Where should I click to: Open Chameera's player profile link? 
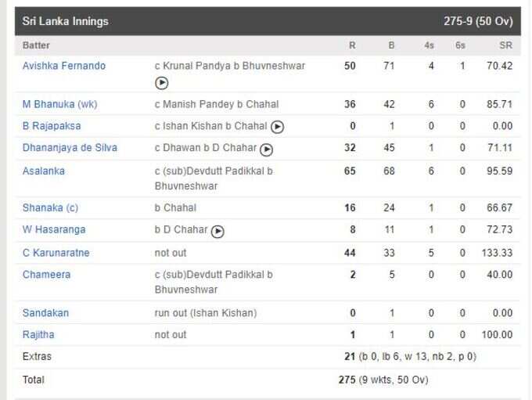(46, 275)
